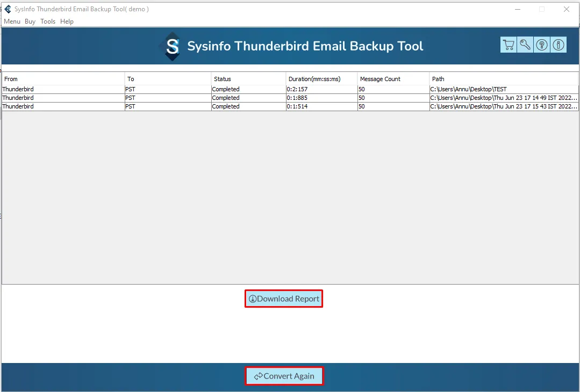Screen dimensions: 580x392
Task: Select duration cell 0:2:157
Action: [321, 89]
